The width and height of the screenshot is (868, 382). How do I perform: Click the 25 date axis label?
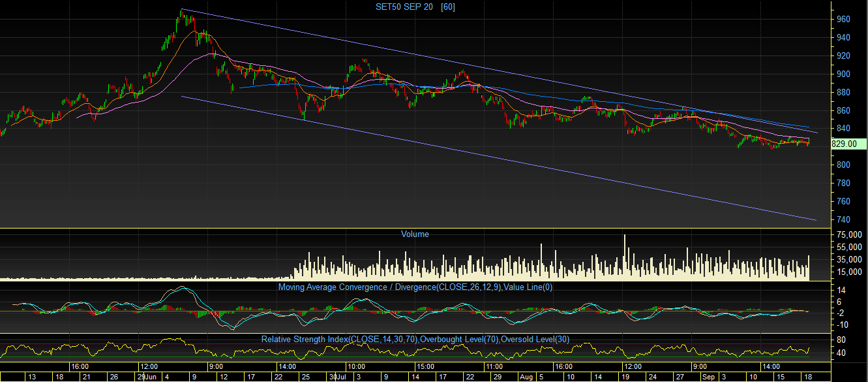[x=306, y=377]
